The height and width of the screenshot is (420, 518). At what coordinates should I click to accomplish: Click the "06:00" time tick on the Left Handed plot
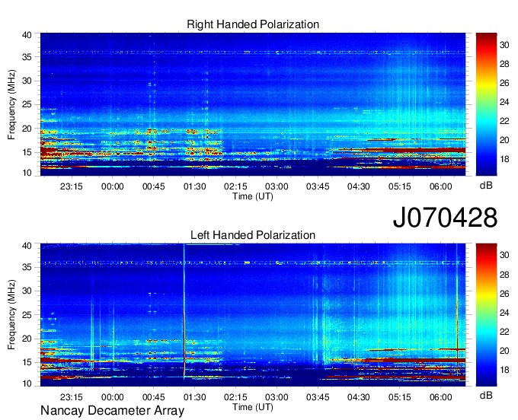point(441,397)
